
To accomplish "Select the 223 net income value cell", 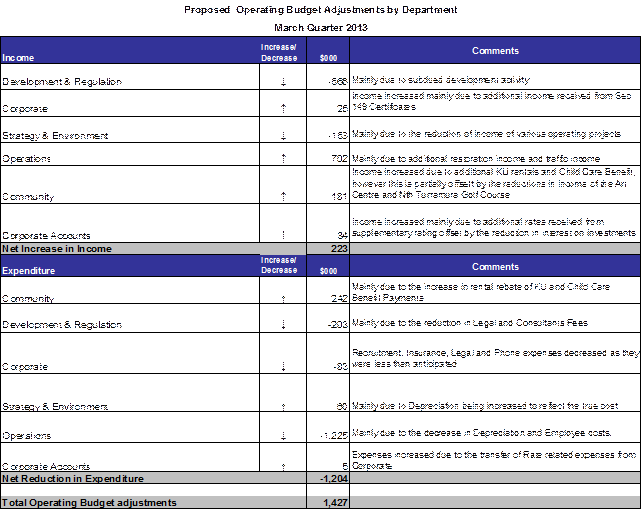I will (327, 248).
